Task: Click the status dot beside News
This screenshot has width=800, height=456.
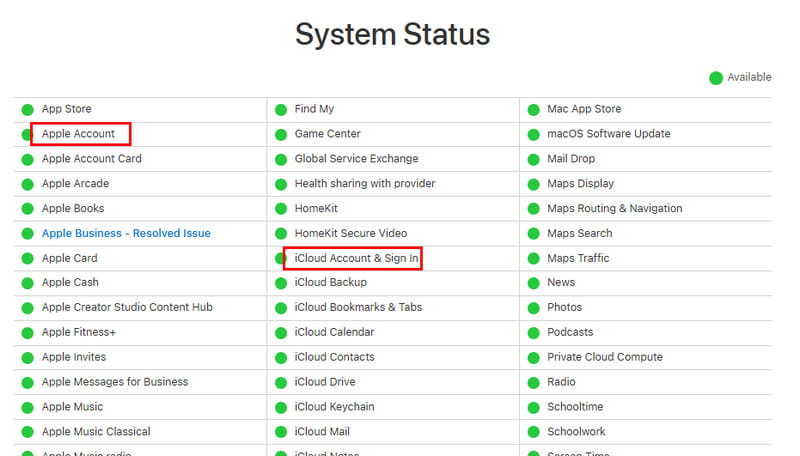Action: 534,283
